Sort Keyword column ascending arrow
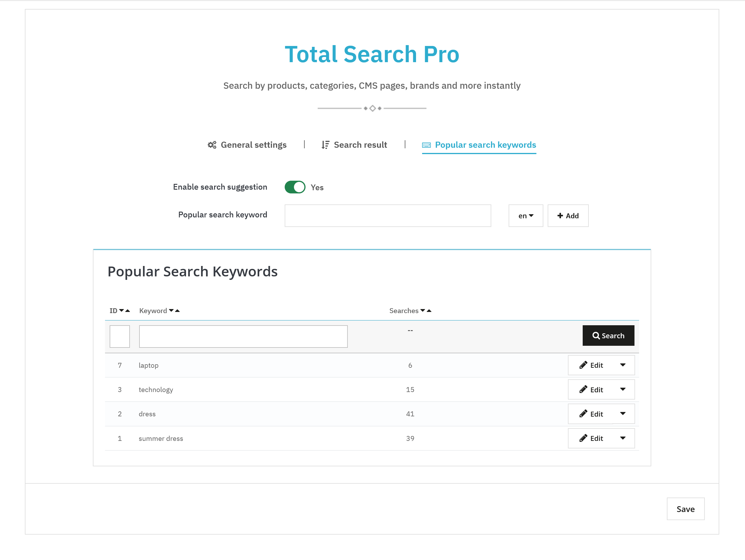745x560 pixels. tap(177, 310)
